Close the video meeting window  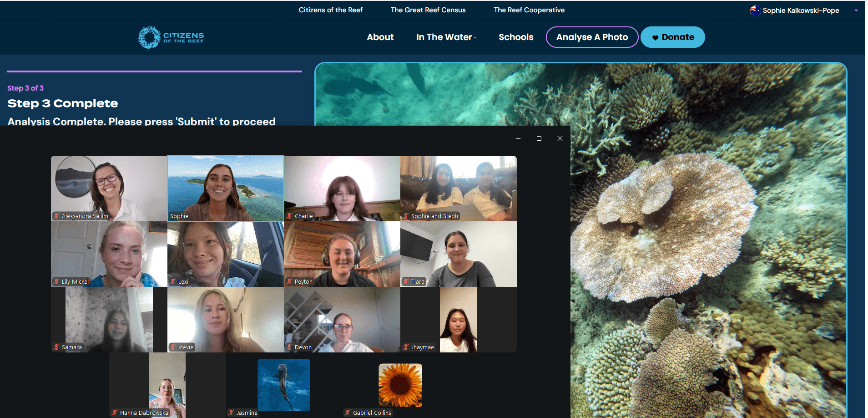[560, 138]
